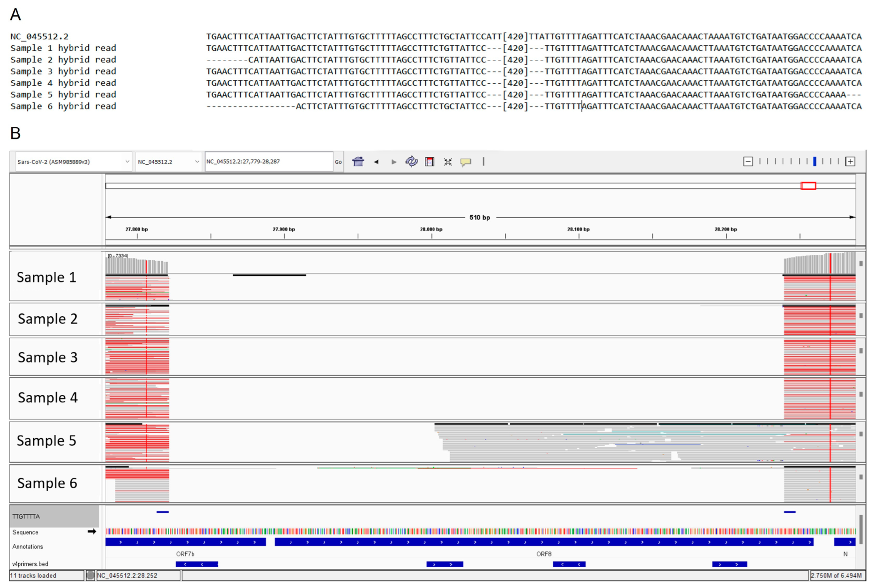The image size is (875, 588).
Task: Go back to previous locus
Action: click(x=376, y=162)
